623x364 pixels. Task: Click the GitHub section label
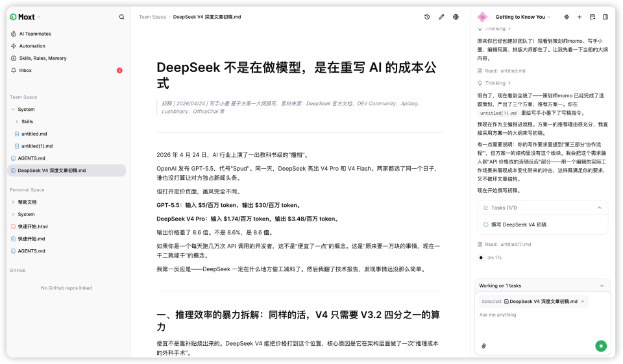[x=18, y=270]
